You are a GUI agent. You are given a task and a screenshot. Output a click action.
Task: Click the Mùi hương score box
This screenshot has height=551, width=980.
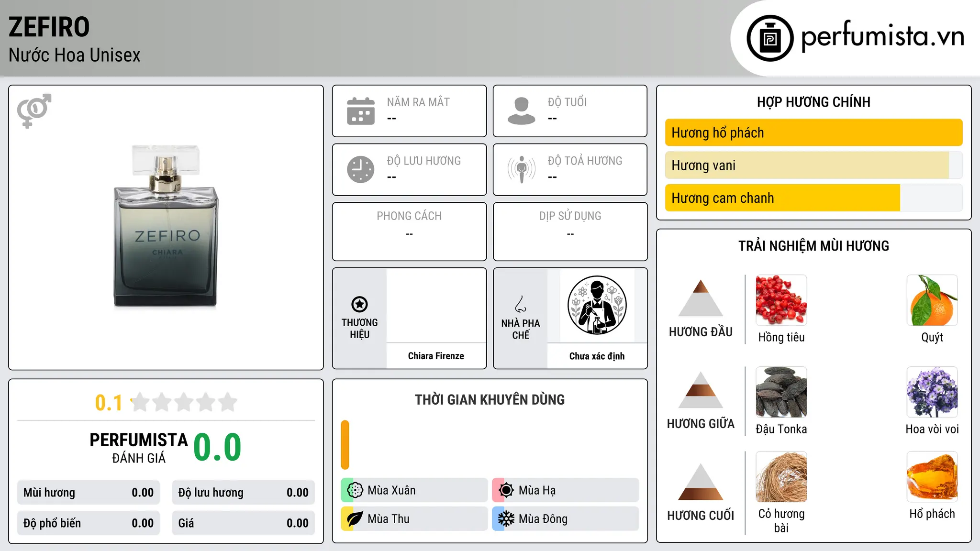point(89,493)
